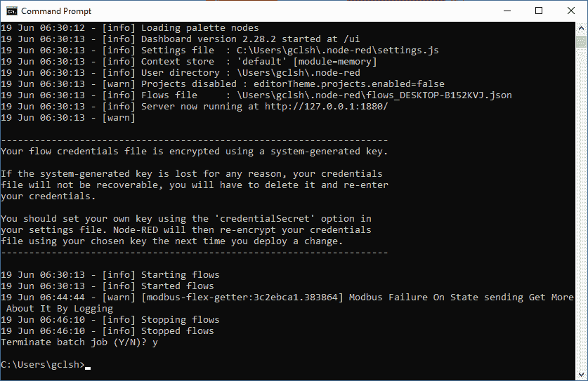Click the 'Starting flows' log entry
Viewport: 588px width, 381px height.
point(110,274)
